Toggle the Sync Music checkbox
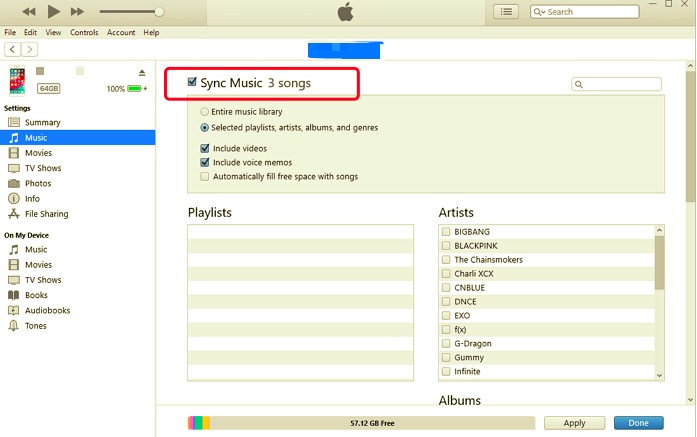Viewport: 697px width, 437px height. (192, 82)
